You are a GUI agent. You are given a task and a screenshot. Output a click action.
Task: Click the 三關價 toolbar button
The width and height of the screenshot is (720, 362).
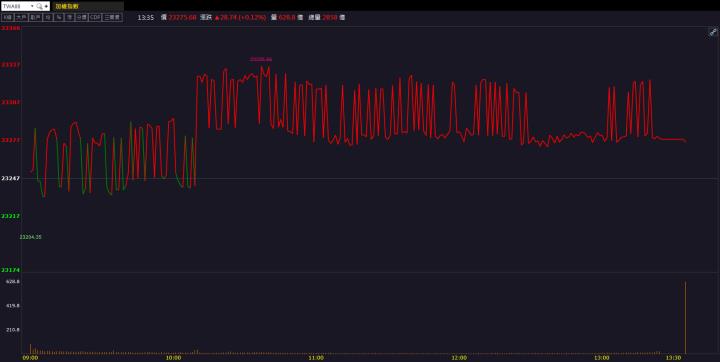[112, 17]
